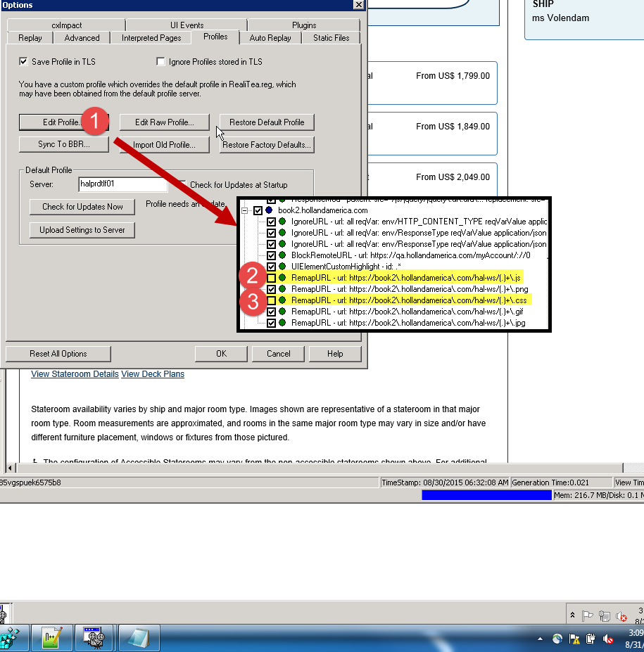Show hidden system tray icons
This screenshot has width=644, height=652.
click(541, 639)
